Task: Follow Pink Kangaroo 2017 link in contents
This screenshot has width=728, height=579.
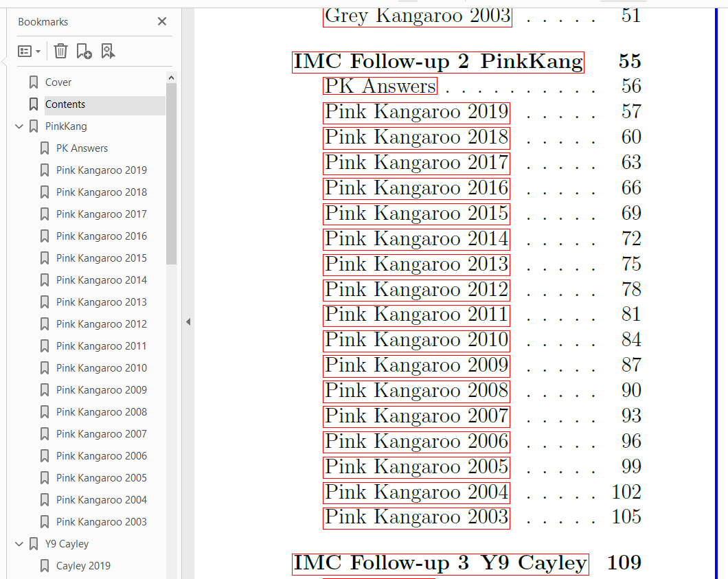Action: [416, 164]
